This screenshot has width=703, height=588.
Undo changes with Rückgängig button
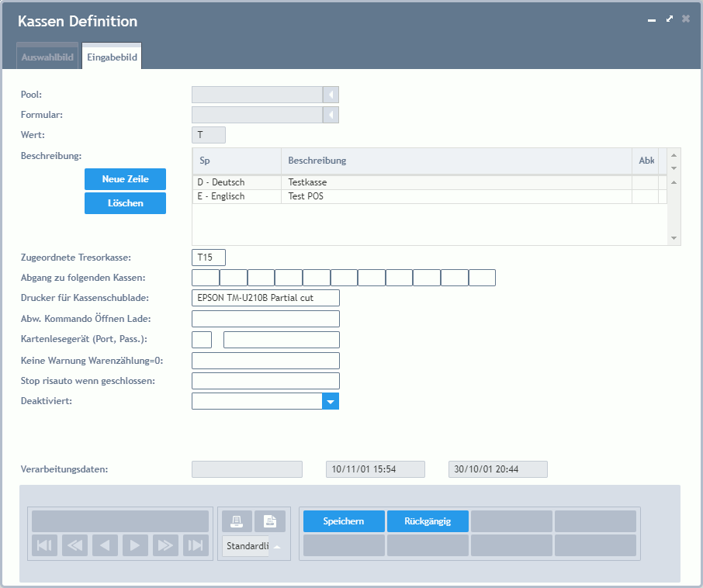[428, 521]
